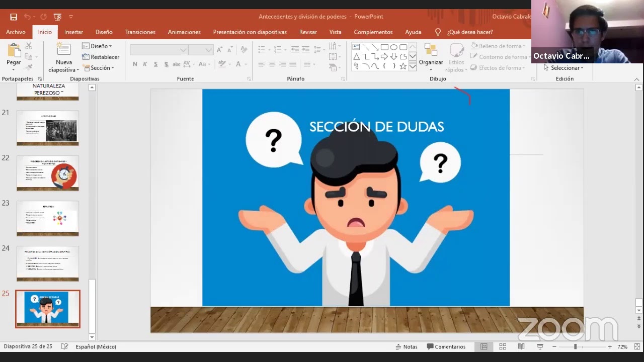Expand the shapes gallery more button

click(413, 66)
